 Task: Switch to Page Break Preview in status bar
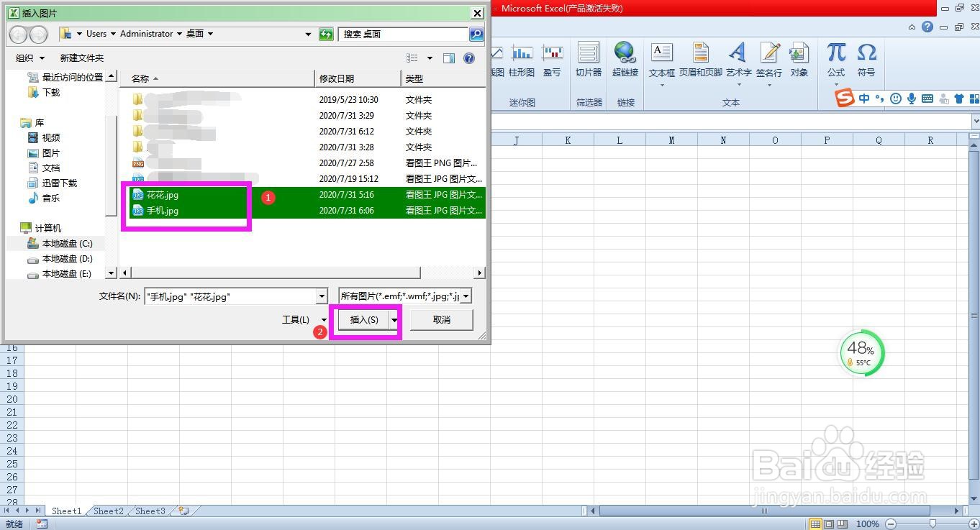pyautogui.click(x=842, y=524)
